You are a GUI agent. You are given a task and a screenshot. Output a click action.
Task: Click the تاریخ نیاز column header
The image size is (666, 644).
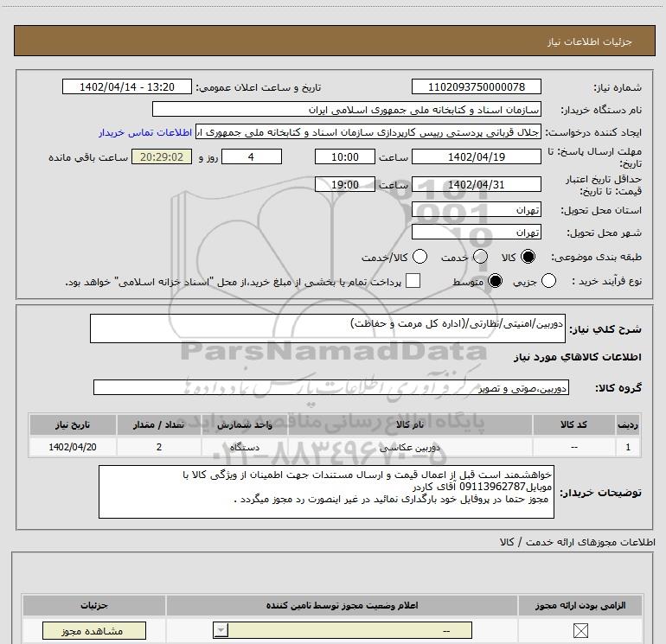coord(73,425)
